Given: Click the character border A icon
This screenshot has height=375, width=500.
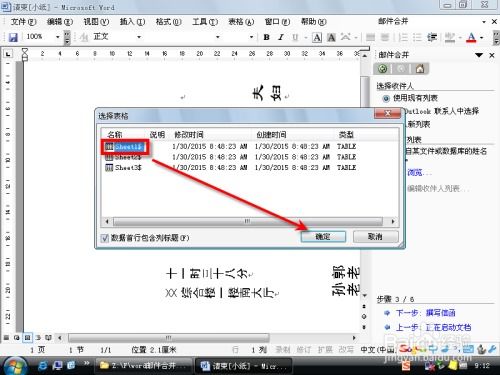Looking at the screenshot, I should click(317, 37).
